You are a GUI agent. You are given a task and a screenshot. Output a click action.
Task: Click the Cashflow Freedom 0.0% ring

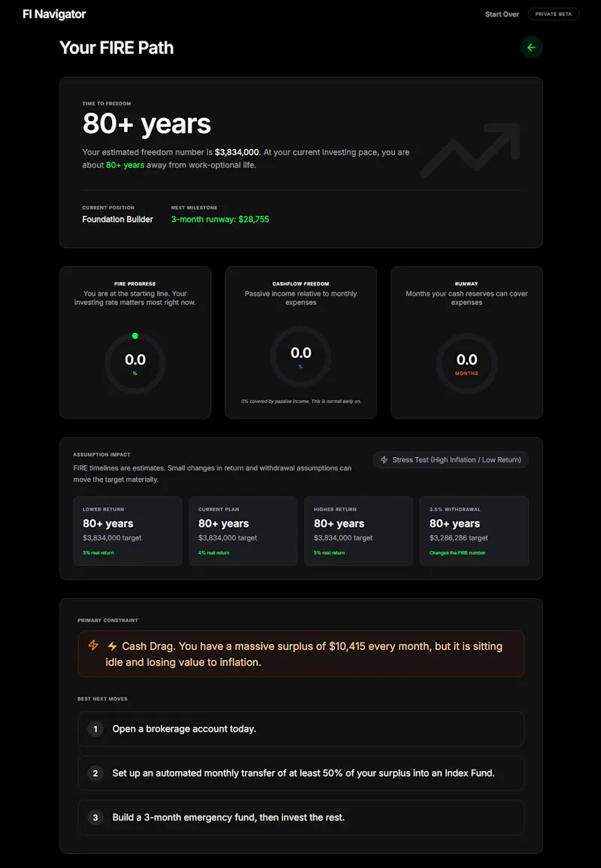coord(300,357)
